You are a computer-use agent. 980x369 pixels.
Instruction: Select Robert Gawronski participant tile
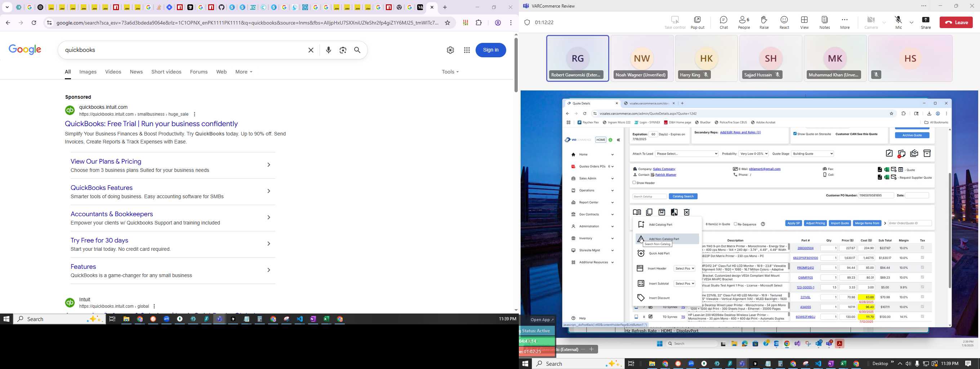click(578, 58)
